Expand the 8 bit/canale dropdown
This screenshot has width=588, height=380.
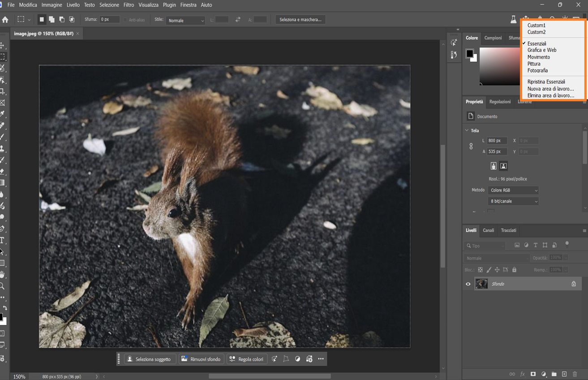tap(513, 201)
